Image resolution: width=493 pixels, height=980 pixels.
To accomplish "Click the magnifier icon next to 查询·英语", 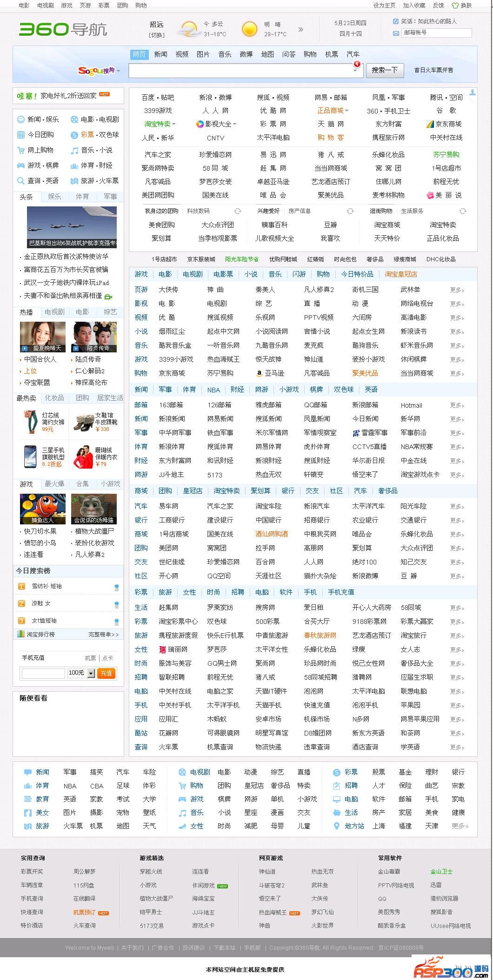I will click(x=21, y=181).
